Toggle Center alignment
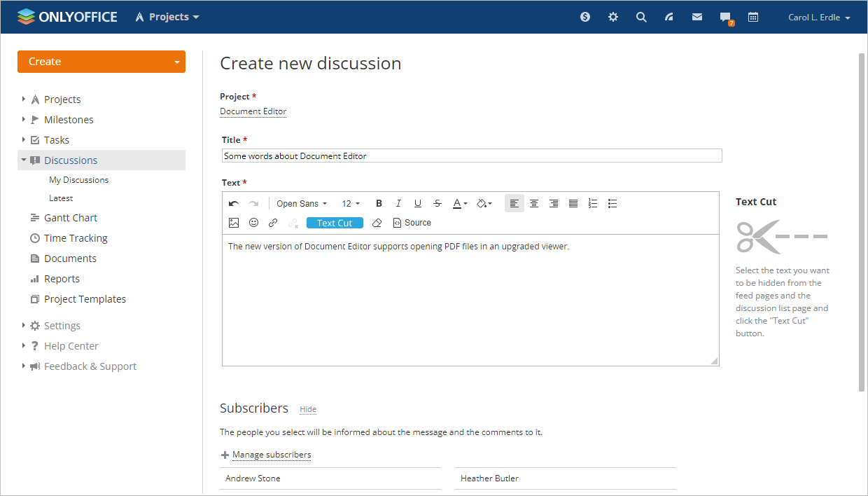The image size is (868, 496). [x=534, y=203]
